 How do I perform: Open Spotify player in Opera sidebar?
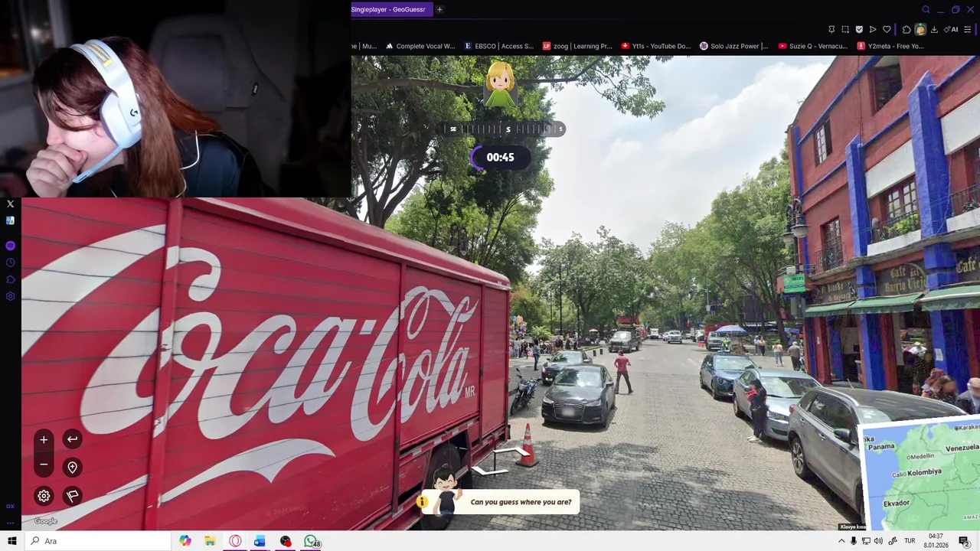[10, 246]
